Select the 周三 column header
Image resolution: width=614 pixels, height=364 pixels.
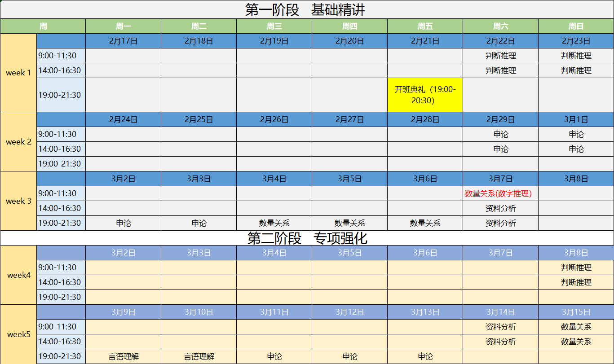click(x=274, y=26)
